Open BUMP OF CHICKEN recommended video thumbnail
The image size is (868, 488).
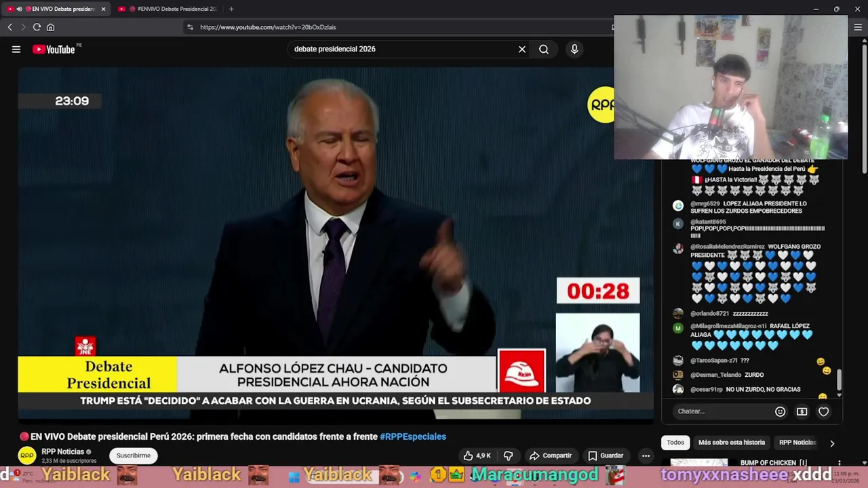tap(698, 463)
